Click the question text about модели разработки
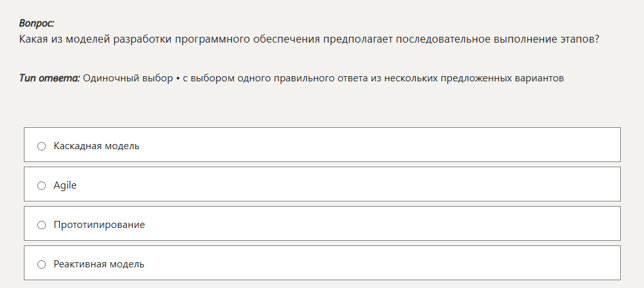The image size is (644, 288). coord(309,39)
